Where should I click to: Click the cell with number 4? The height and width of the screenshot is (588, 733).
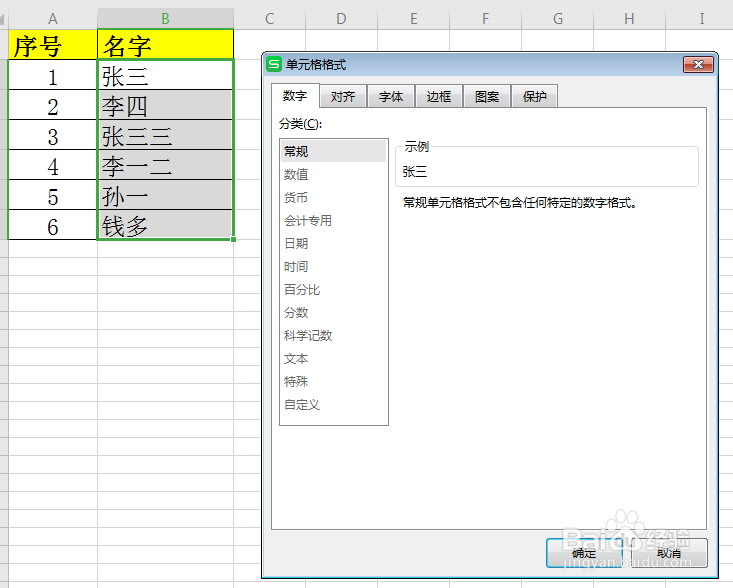tap(53, 165)
